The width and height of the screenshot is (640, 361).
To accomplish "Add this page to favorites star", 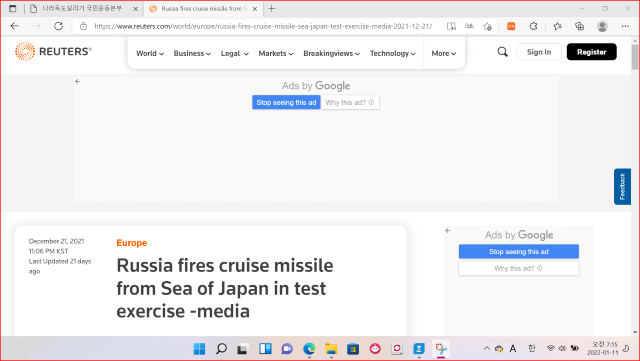I will 487,26.
